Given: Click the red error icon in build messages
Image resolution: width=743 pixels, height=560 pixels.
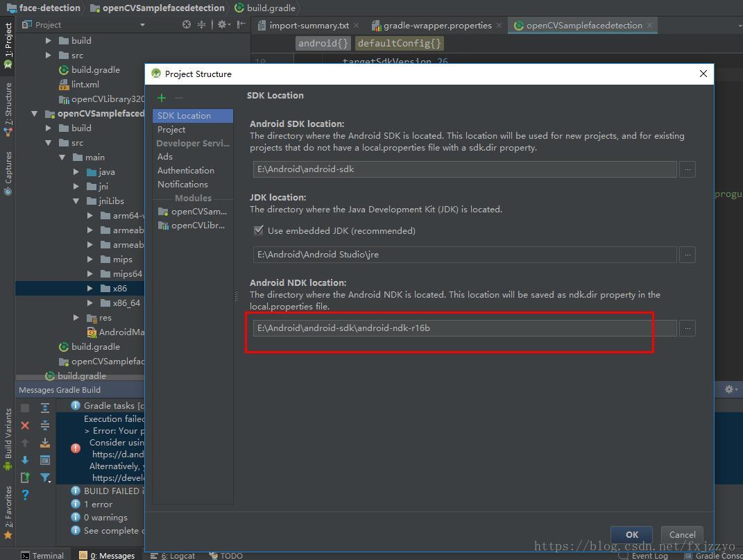Looking at the screenshot, I should coord(76,448).
